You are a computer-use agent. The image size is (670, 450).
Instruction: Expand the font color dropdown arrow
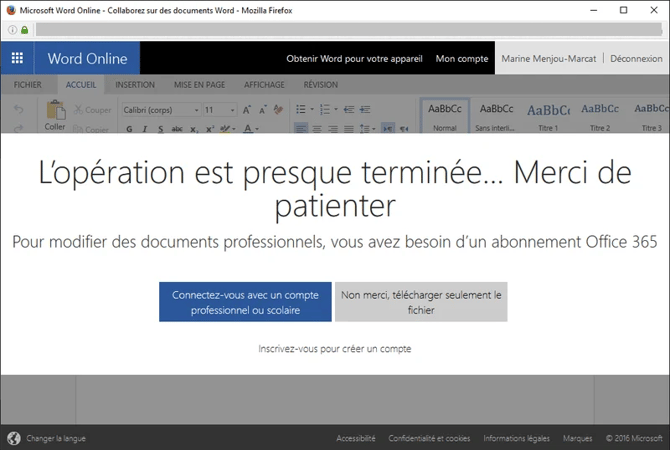pos(257,129)
